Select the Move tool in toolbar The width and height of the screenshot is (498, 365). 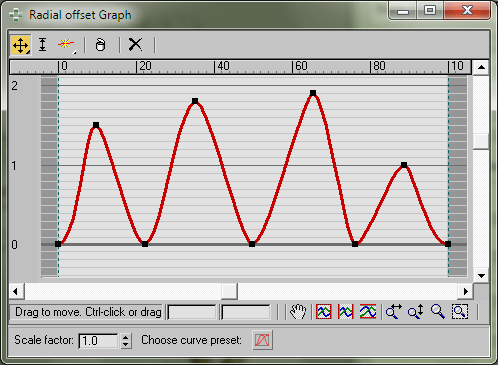(x=21, y=45)
